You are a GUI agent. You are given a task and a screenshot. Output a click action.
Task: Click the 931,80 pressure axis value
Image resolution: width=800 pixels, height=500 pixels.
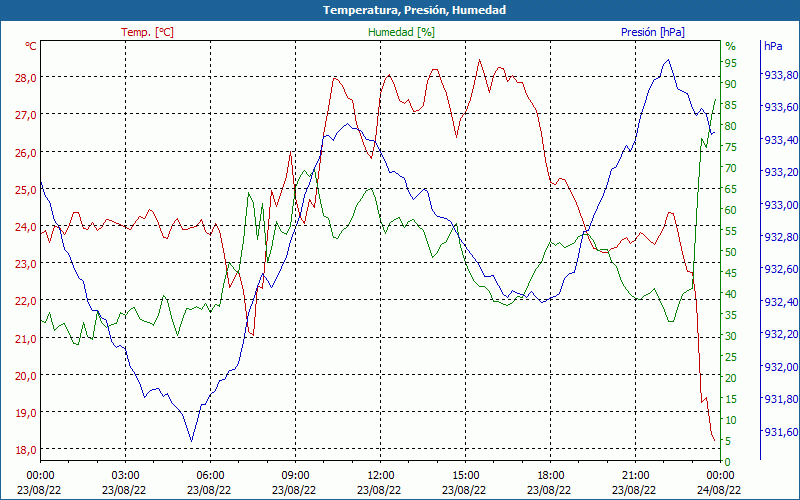pos(781,399)
